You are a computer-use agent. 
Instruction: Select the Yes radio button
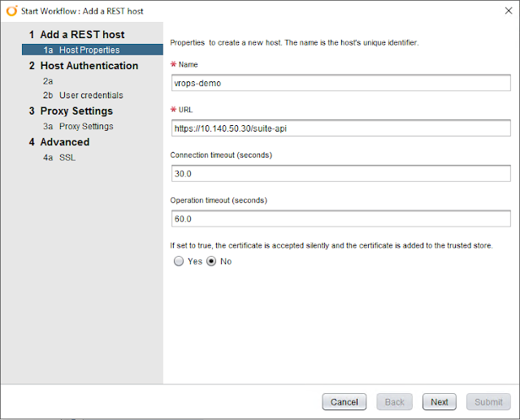click(x=179, y=262)
